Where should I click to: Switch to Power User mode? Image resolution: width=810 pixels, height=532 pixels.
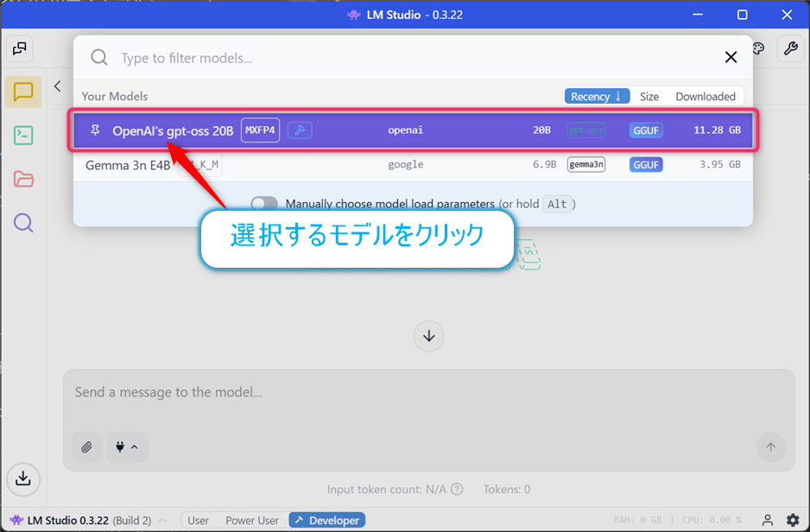pyautogui.click(x=252, y=520)
